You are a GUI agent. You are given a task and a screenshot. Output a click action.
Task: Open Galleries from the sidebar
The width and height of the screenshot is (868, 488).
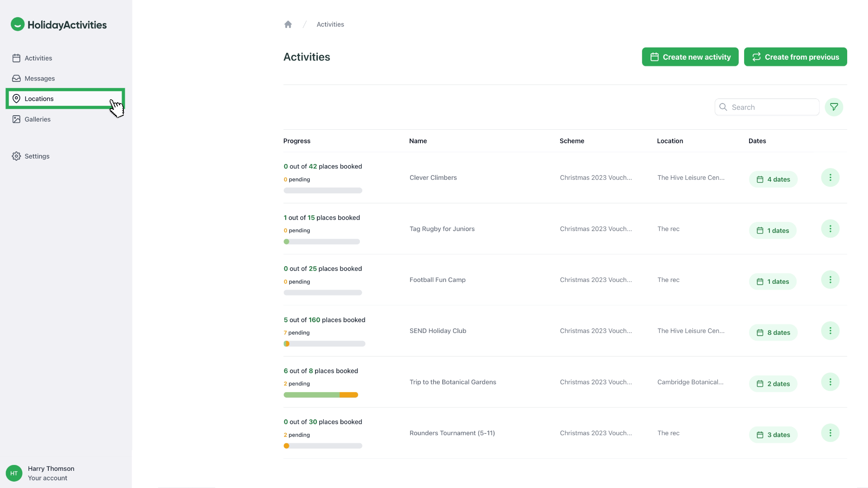pyautogui.click(x=38, y=119)
